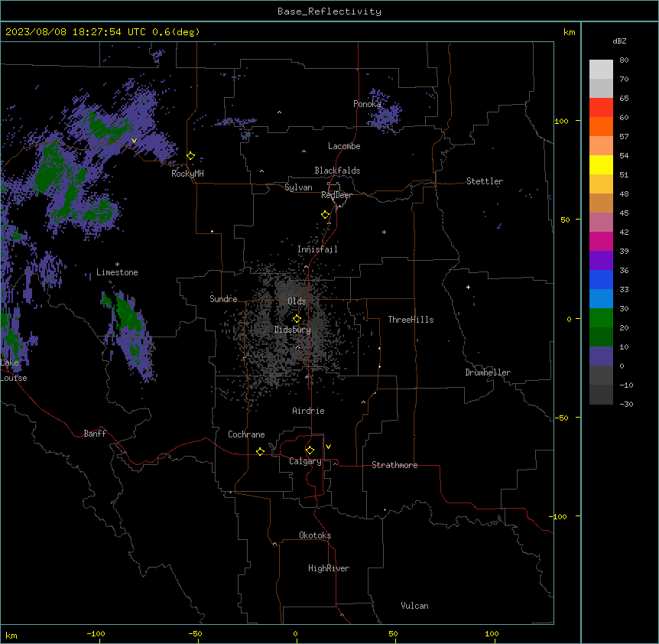This screenshot has height=644, width=659.
Task: Select the magenta 42 dBZ color swatch
Action: 601,241
